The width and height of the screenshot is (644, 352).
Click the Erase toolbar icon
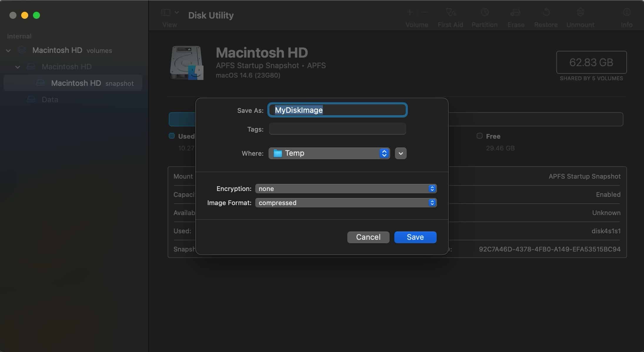point(515,12)
